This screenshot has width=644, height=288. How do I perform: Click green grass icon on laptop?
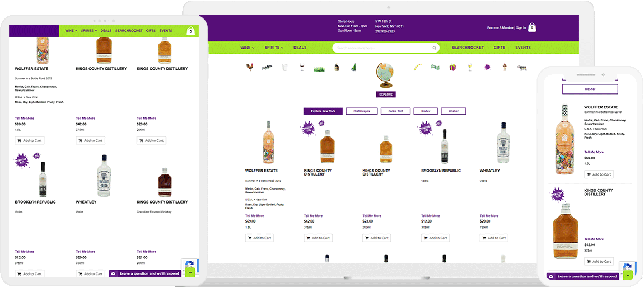[x=320, y=69]
